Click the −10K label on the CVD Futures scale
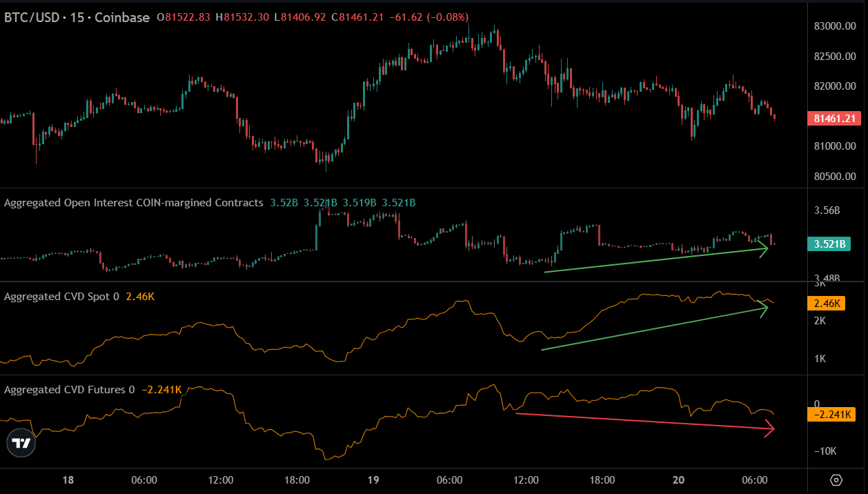 pyautogui.click(x=826, y=451)
